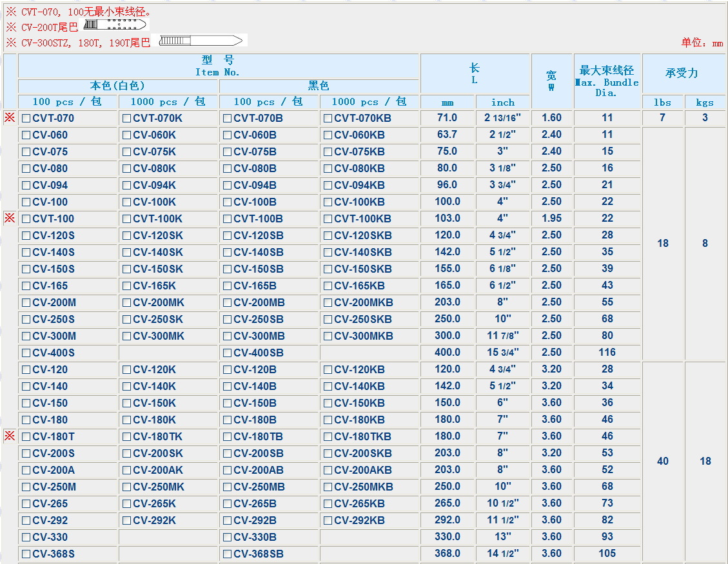Tick the CV-368S checkbox
728x564 pixels.
[x=26, y=554]
